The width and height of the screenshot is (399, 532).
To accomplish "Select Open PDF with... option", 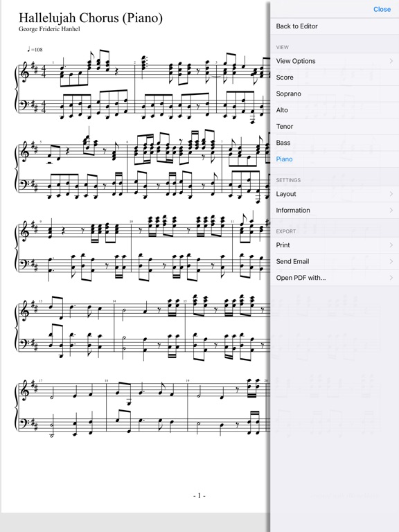I will click(x=335, y=278).
